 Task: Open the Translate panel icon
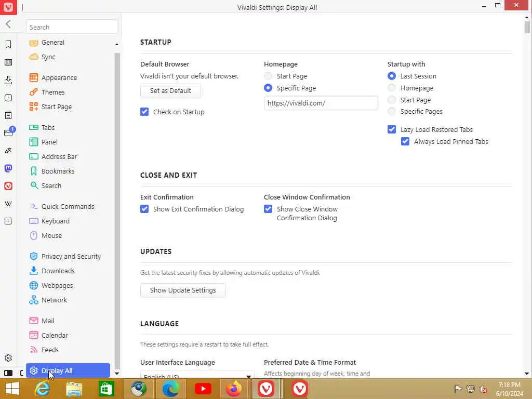pyautogui.click(x=8, y=151)
